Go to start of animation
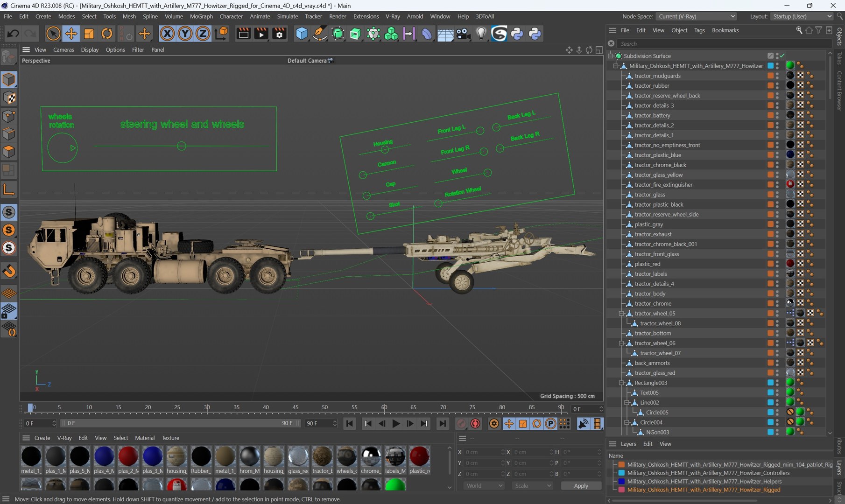 point(349,423)
